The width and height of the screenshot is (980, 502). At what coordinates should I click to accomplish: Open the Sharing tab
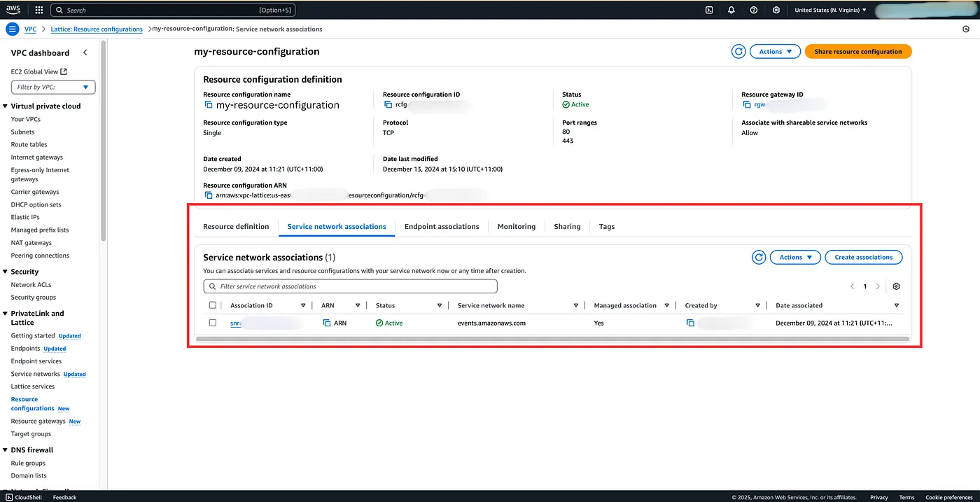567,226
